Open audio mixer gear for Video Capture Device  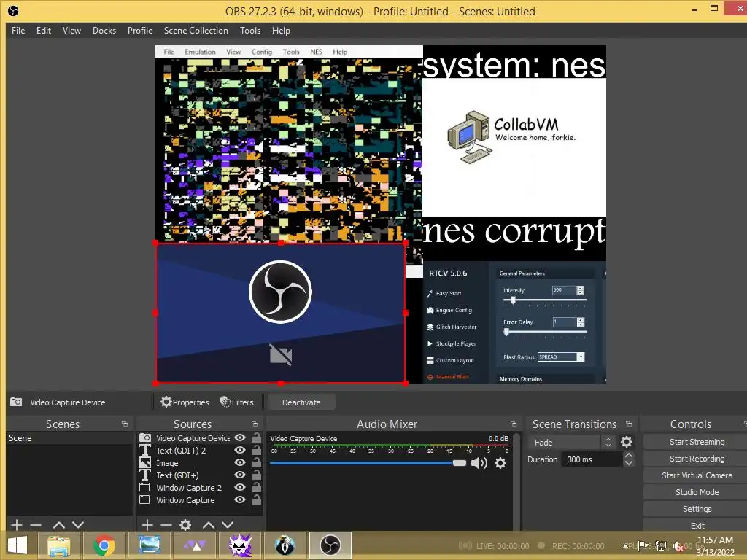[x=500, y=463]
